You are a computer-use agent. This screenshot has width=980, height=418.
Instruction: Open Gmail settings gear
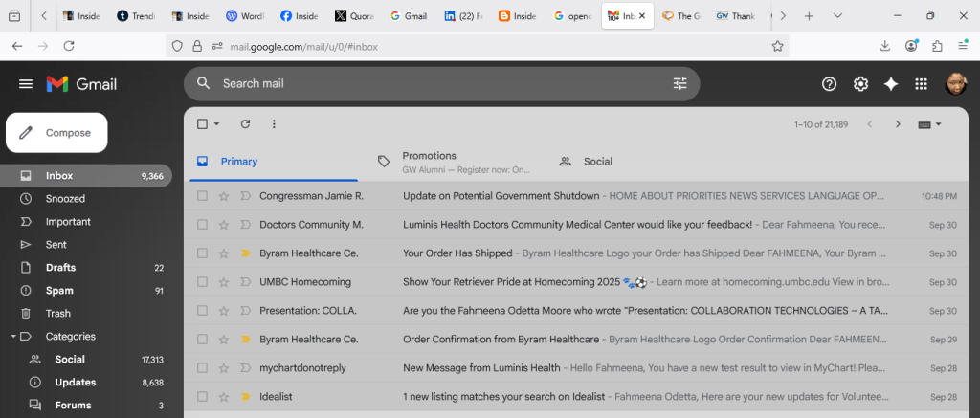[x=860, y=84]
